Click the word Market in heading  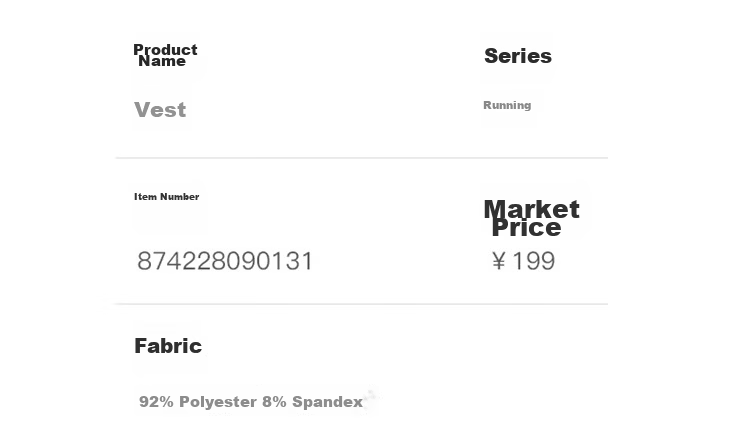[531, 209]
